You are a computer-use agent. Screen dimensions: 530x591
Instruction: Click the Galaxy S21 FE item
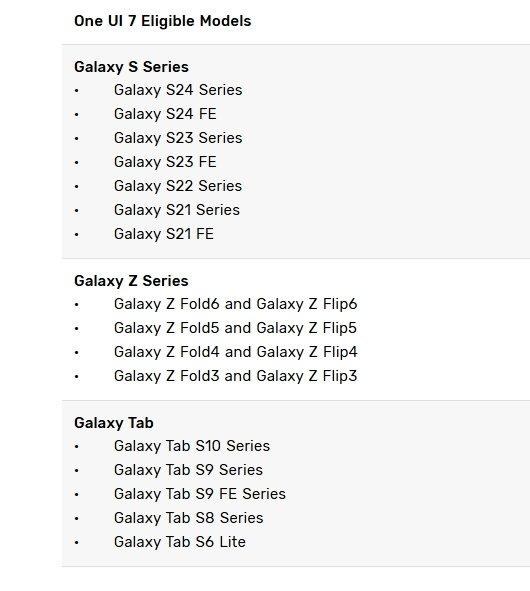tap(164, 234)
